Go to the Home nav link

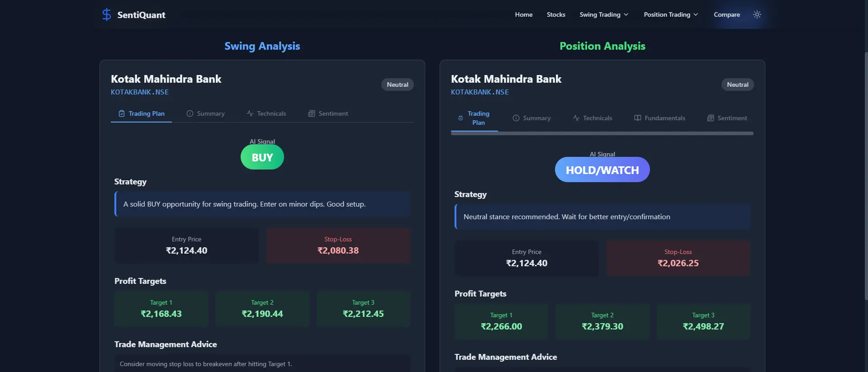point(524,14)
